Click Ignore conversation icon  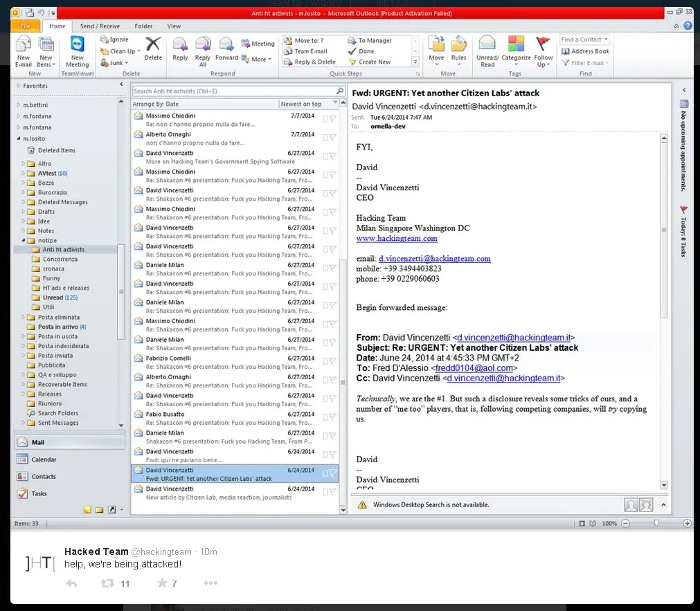[x=104, y=39]
